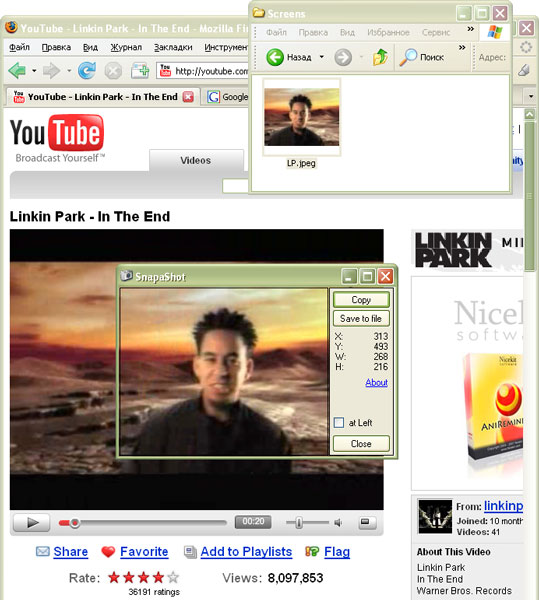Rate the video with the fifth star
This screenshot has width=539, height=600.
click(x=173, y=577)
